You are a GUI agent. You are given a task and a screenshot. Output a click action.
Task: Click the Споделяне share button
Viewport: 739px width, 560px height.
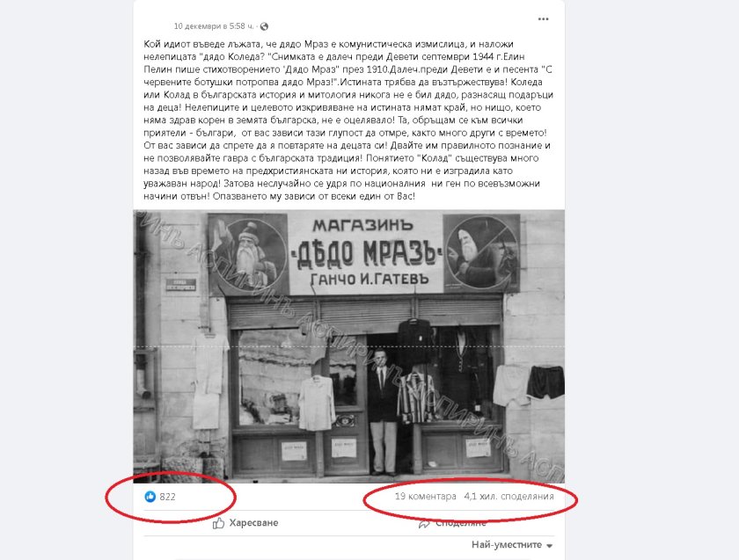pos(452,523)
